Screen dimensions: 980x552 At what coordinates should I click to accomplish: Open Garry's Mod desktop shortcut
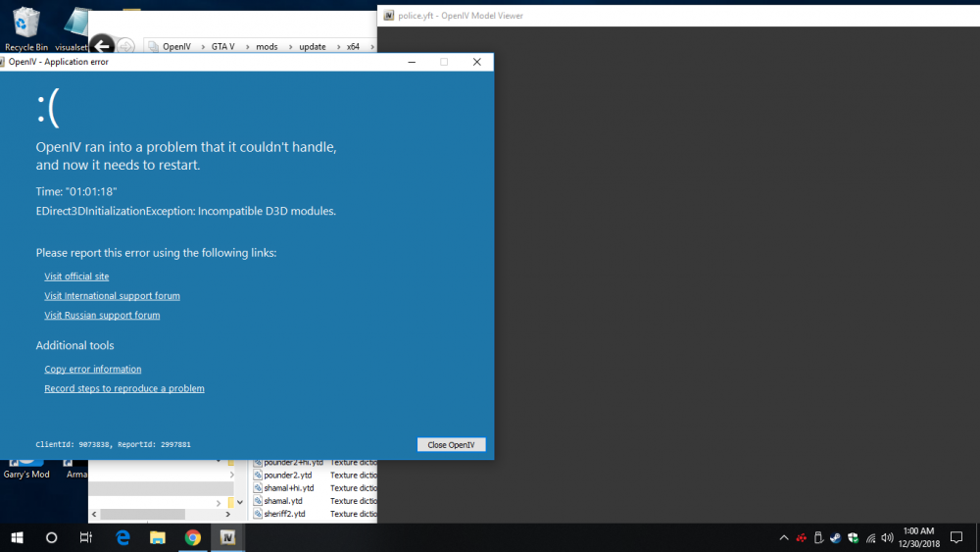(x=26, y=469)
